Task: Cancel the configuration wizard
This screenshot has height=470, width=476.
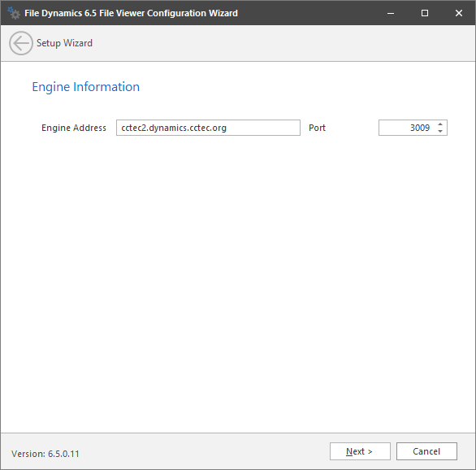Action: tap(426, 451)
